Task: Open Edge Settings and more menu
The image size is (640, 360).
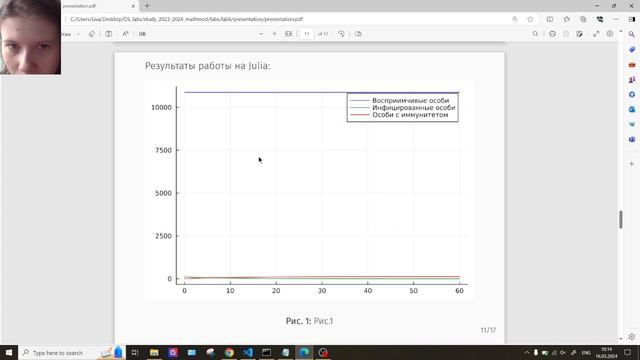Action: (616, 19)
